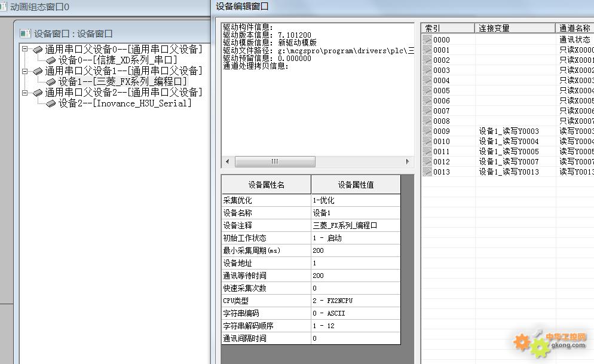Edit 设备注释 value 三菱_FX系列_编程口
594x364 pixels.
tap(356, 225)
